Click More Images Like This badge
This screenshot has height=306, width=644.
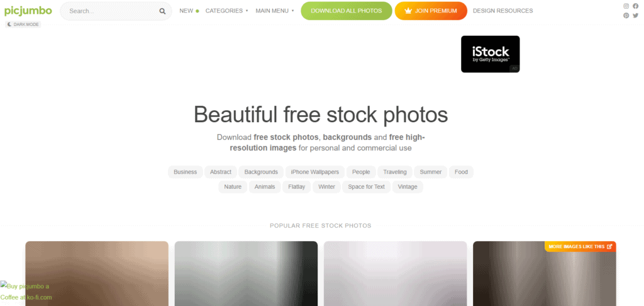click(580, 246)
